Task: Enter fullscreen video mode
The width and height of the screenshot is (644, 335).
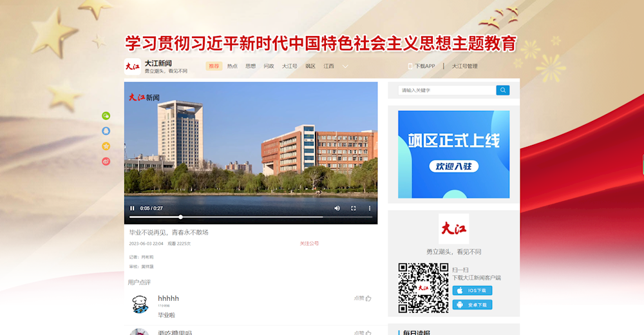Action: [353, 208]
